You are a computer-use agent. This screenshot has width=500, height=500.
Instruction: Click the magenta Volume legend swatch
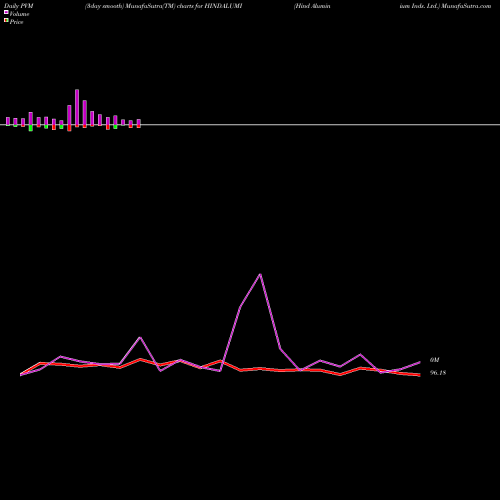coord(6,12)
